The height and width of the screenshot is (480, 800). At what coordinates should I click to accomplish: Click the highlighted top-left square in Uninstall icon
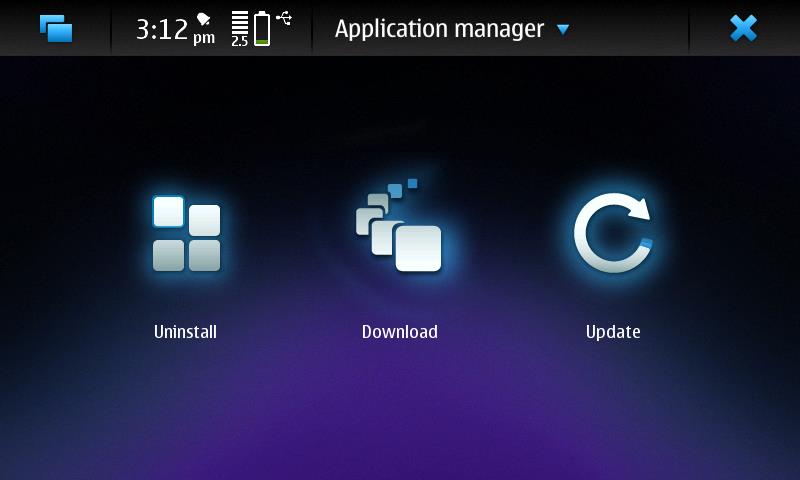[168, 212]
